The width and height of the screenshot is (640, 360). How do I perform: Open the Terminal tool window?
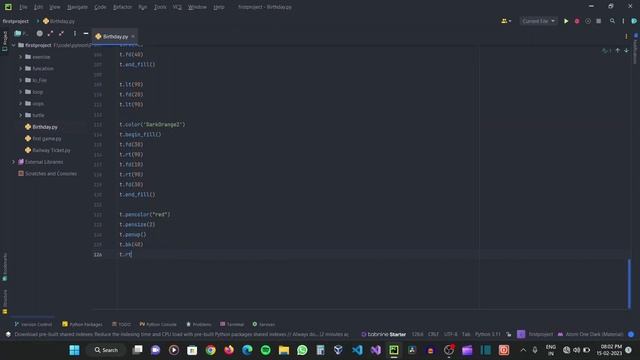(x=232, y=324)
